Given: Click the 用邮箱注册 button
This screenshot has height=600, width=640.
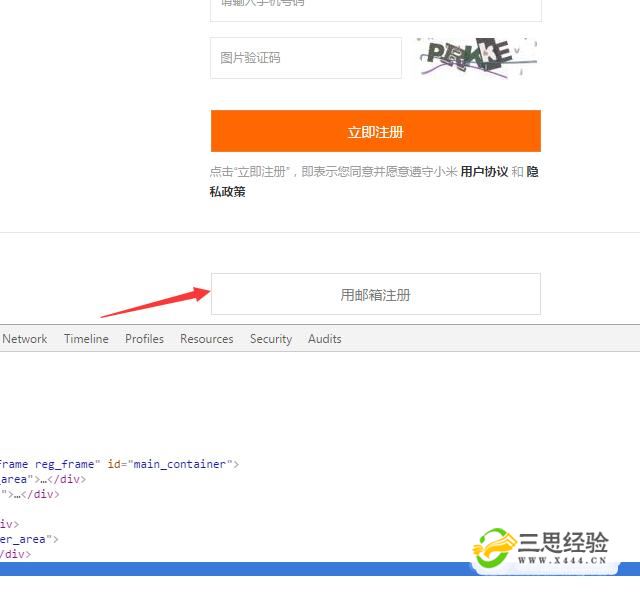Looking at the screenshot, I should pos(375,295).
